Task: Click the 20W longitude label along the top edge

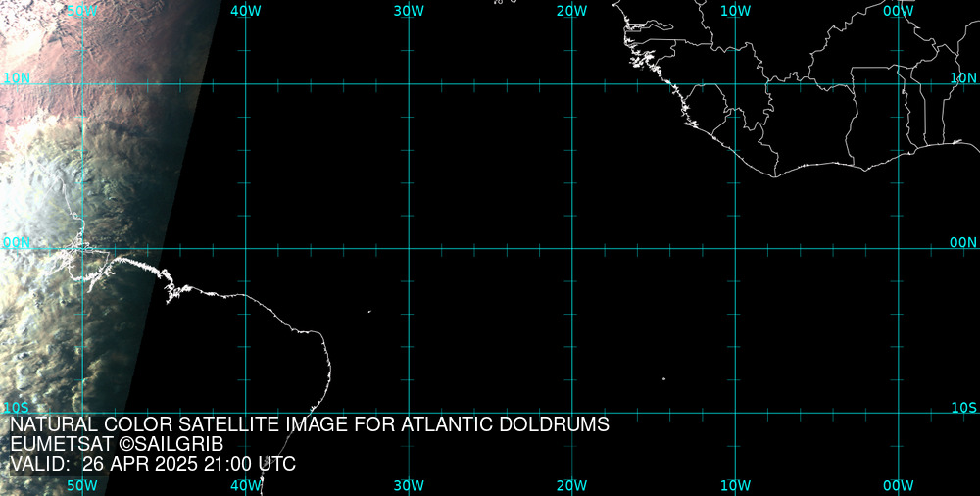Action: (x=572, y=11)
